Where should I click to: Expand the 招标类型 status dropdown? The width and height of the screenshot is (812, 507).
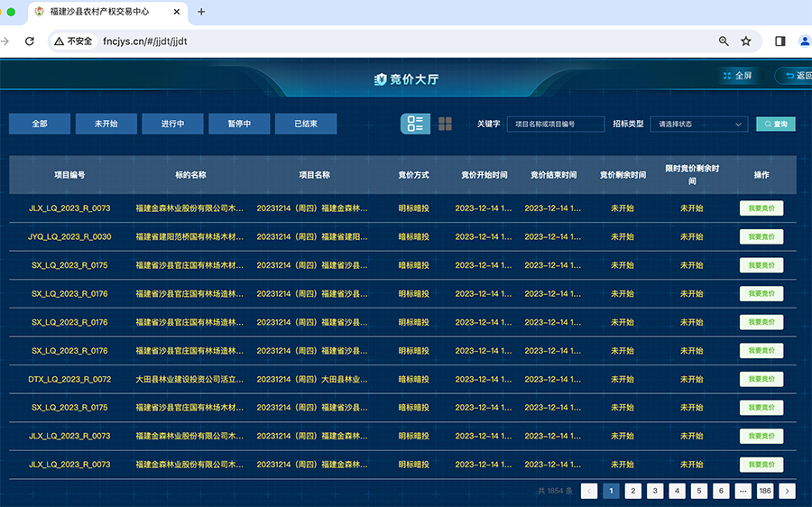699,124
